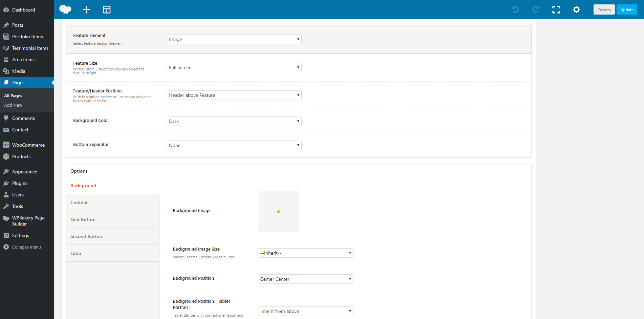This screenshot has width=644, height=319.
Task: Open Add New page link
Action: 13,105
